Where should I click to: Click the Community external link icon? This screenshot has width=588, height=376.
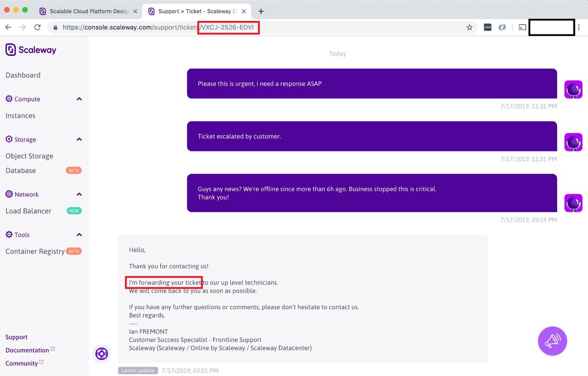click(42, 362)
